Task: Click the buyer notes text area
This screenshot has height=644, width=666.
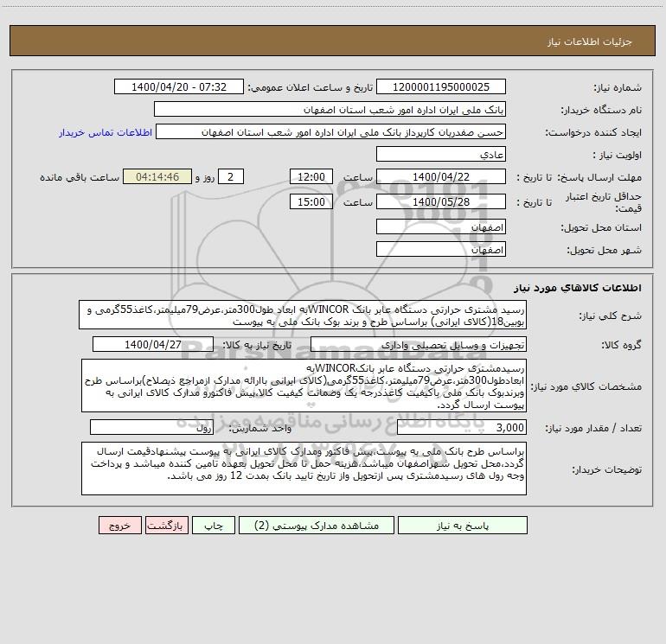Action: tap(304, 469)
